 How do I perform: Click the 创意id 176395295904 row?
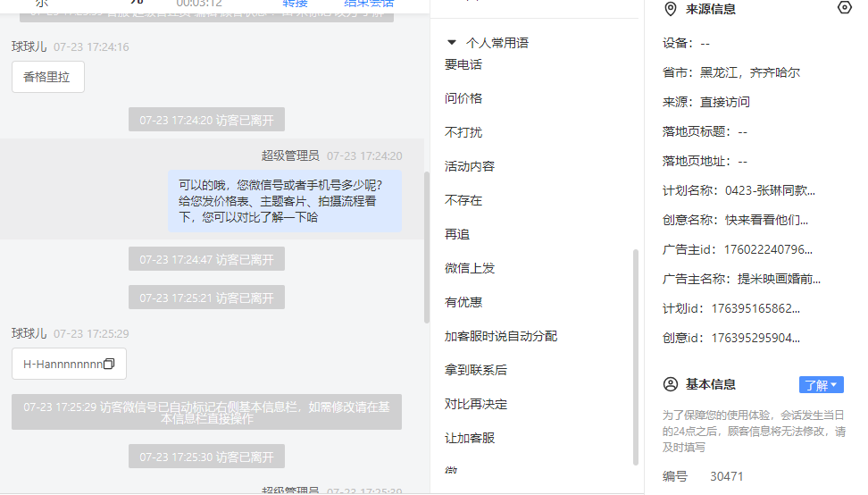click(x=730, y=338)
